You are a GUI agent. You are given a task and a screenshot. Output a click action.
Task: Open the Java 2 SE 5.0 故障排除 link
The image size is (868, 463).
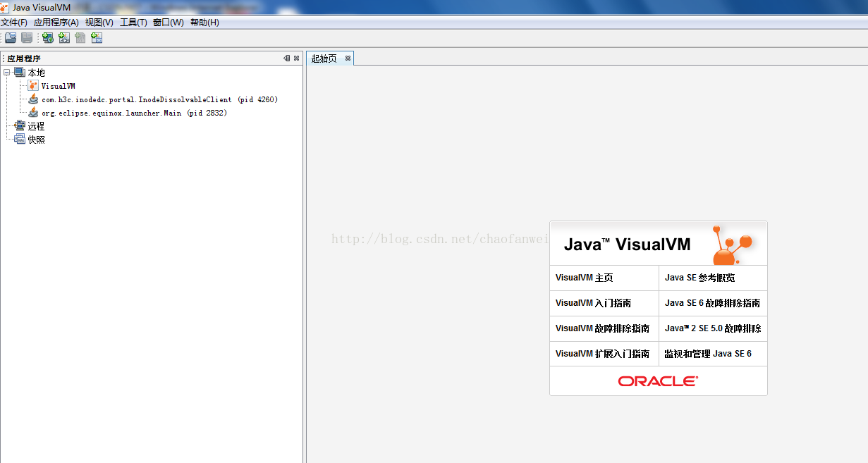click(713, 328)
